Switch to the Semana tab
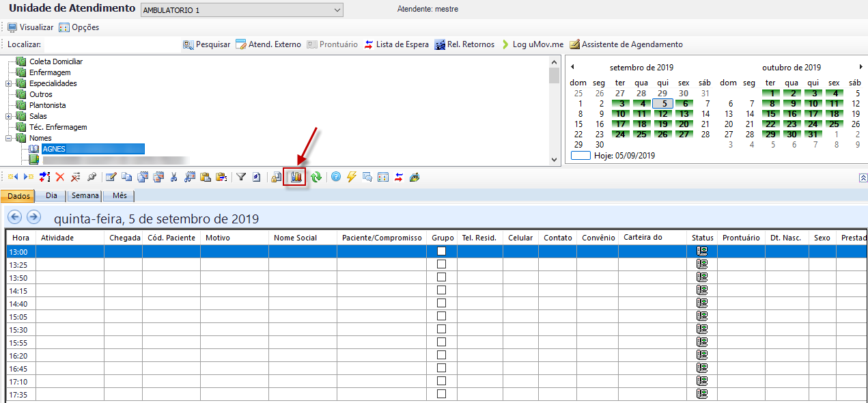 (x=83, y=196)
